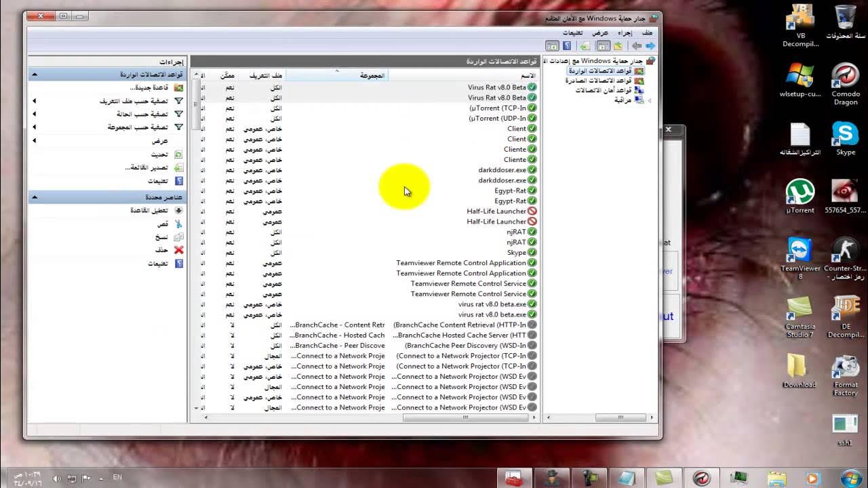Open the wlsetup-cu desktop icon
The image size is (868, 488).
point(800,80)
